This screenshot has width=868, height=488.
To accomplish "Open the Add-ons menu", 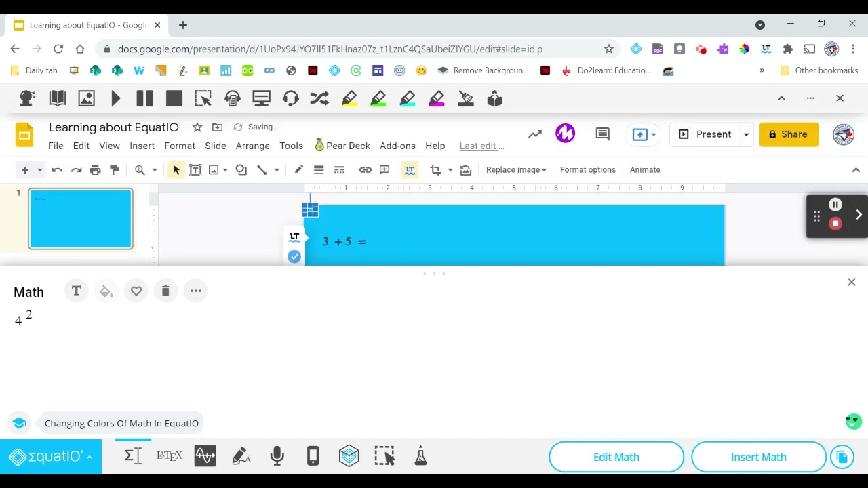I will tap(397, 146).
